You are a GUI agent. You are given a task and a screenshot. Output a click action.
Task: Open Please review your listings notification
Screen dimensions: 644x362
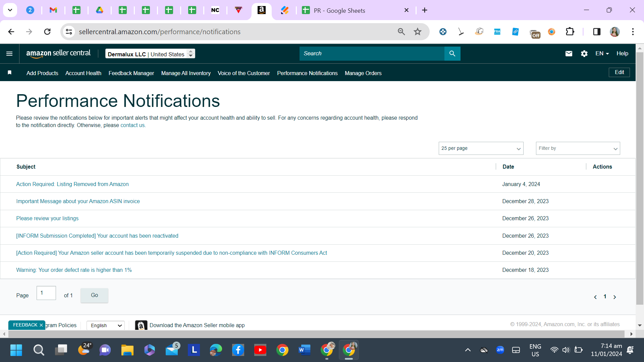point(47,219)
